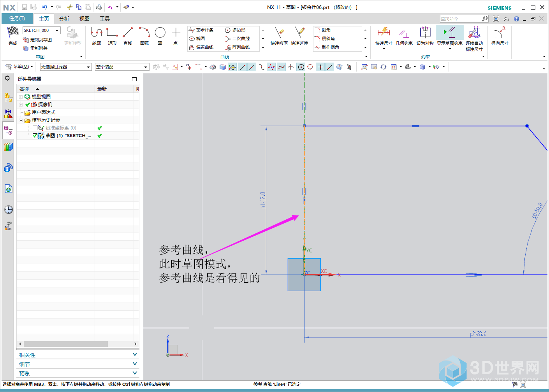Select the Circle (圆) tool

click(160, 36)
